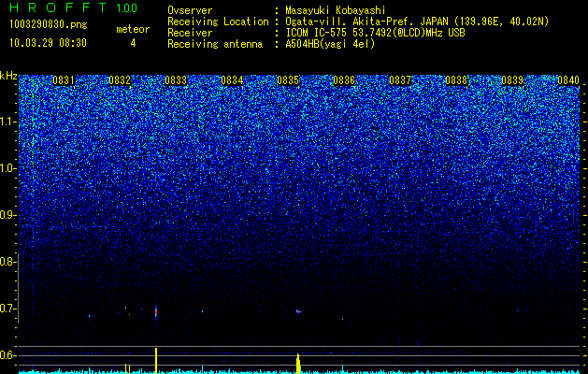This screenshot has height=374, width=588.
Task: Click the tall yellow signal bar near 0833
Action: click(156, 361)
